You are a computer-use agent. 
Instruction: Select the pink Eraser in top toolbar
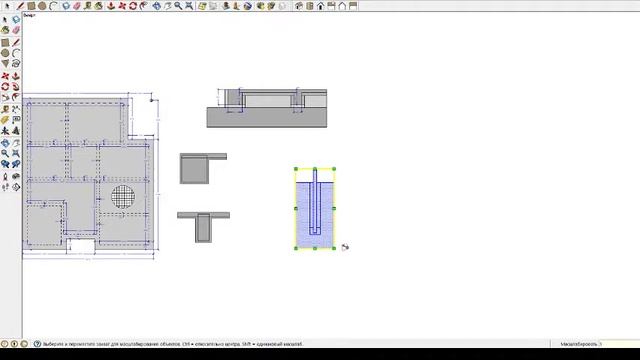77,6
